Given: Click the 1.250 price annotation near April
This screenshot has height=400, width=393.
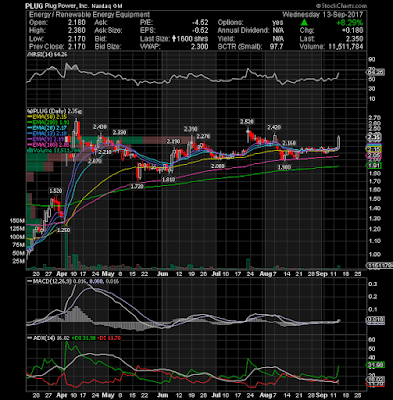Looking at the screenshot, I should pos(63,230).
